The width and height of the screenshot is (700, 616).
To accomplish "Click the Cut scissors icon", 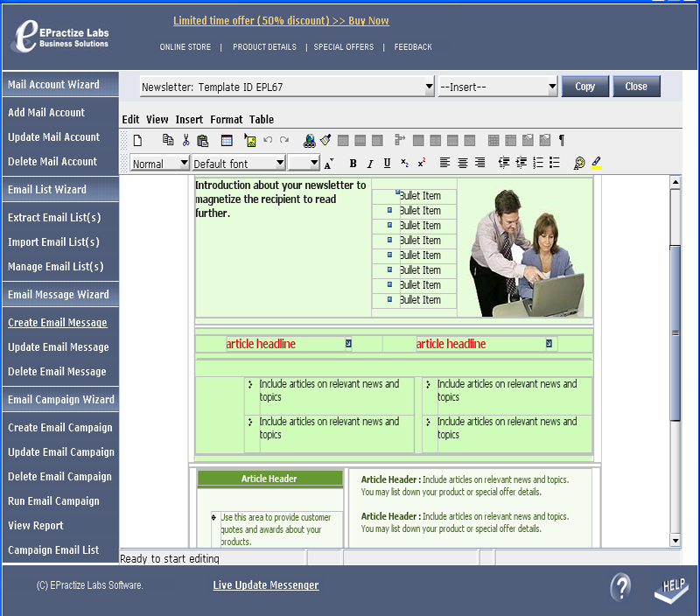I will [x=185, y=141].
